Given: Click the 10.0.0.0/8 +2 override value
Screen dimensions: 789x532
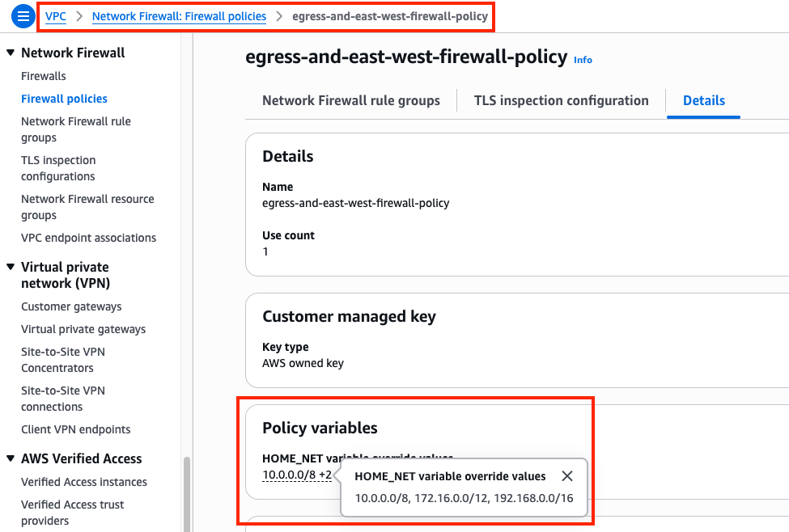Looking at the screenshot, I should point(297,475).
